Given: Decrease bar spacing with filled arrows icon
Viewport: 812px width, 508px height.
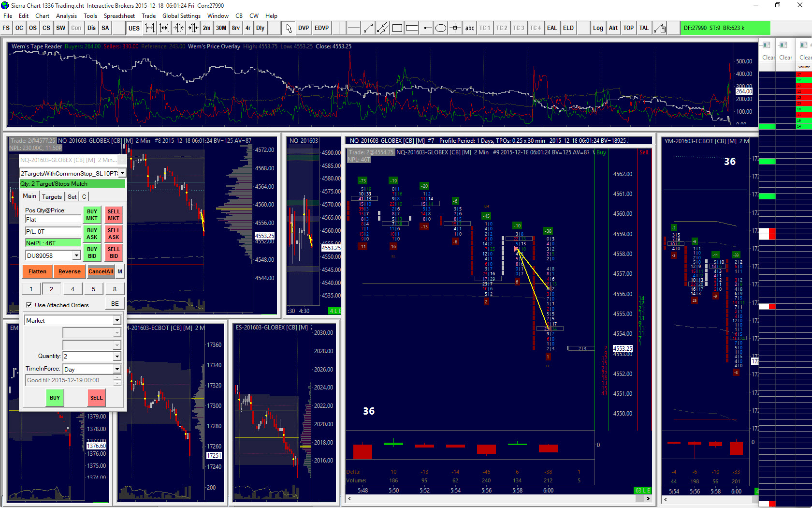Looking at the screenshot, I should [164, 28].
